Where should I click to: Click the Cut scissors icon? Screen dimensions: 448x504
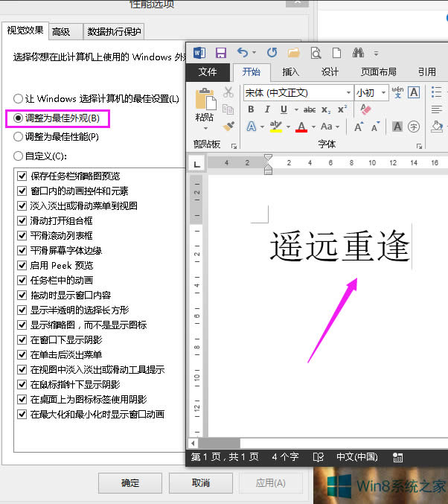[228, 92]
